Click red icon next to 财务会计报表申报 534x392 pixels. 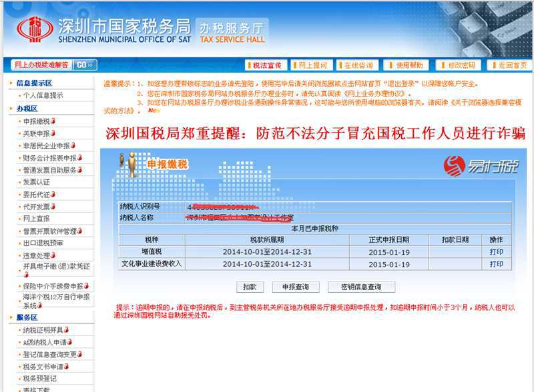(79, 157)
